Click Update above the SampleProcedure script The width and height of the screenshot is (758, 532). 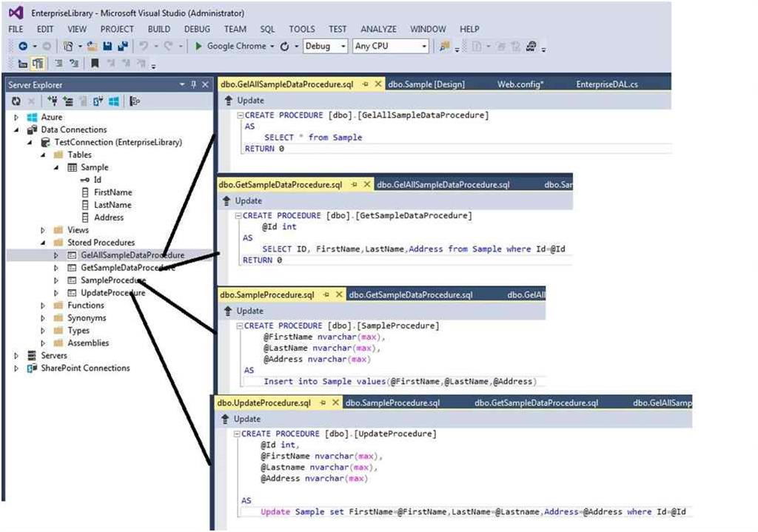click(244, 311)
